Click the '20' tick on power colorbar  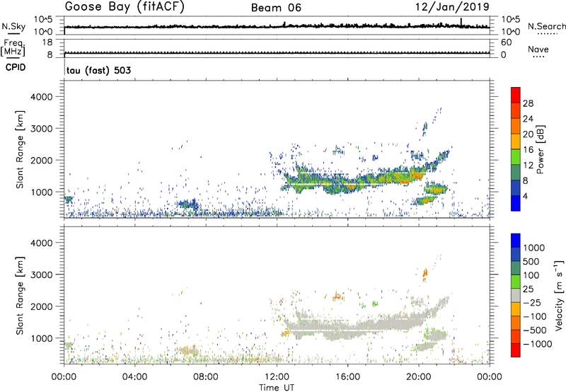tap(528, 134)
